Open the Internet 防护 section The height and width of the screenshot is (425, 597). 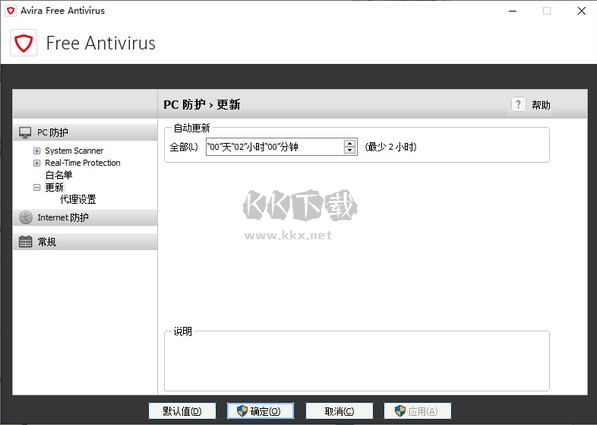pos(85,218)
